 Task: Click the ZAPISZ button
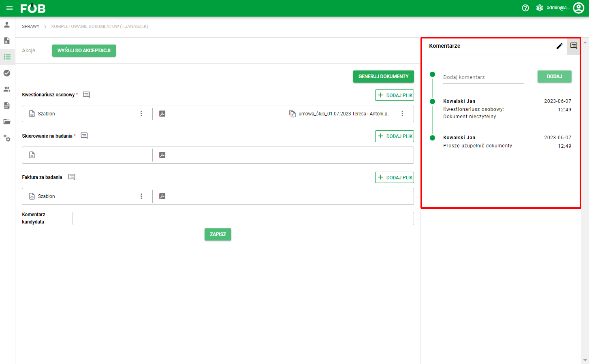(x=218, y=234)
